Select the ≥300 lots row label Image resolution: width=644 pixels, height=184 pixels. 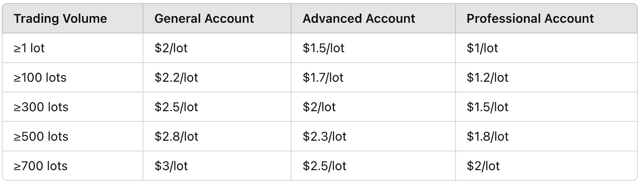tap(41, 107)
